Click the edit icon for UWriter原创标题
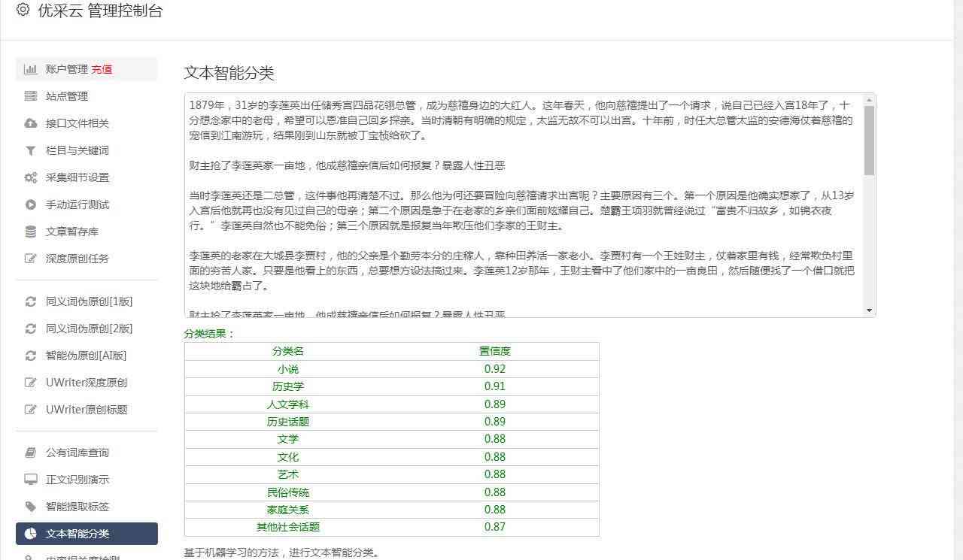Image resolution: width=963 pixels, height=560 pixels. coord(30,410)
